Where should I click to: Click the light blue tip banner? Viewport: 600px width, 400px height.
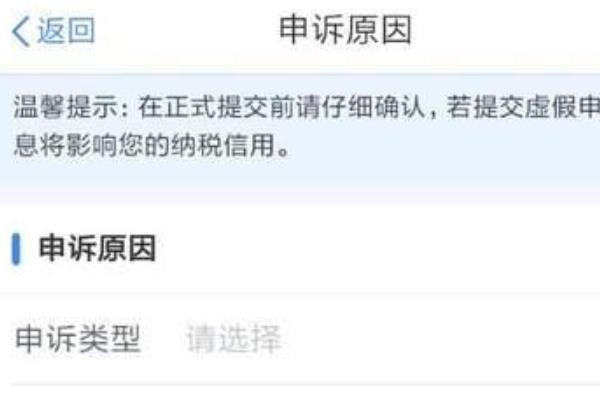tap(300, 129)
